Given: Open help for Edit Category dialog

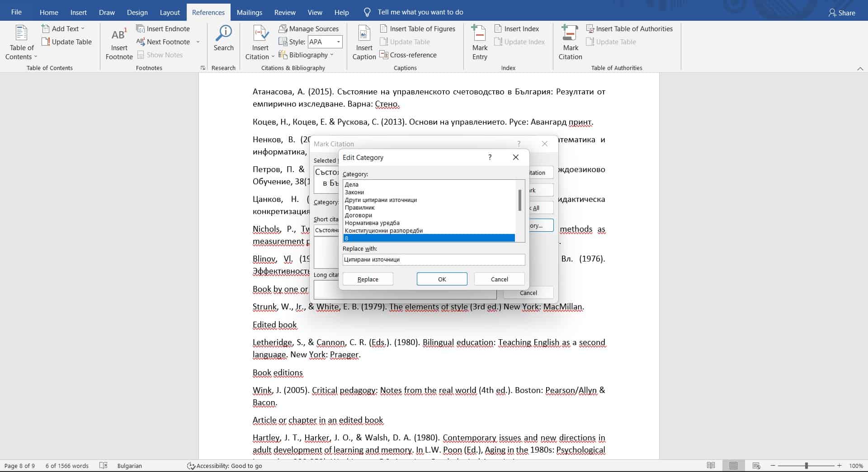Looking at the screenshot, I should tap(490, 157).
